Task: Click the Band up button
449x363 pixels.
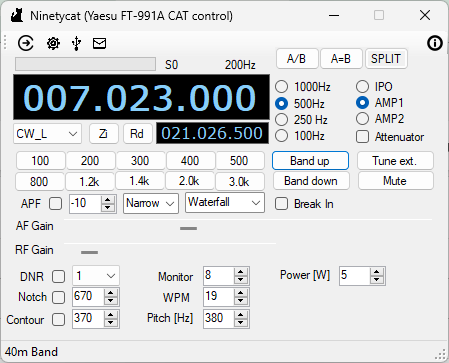Action: coord(311,161)
